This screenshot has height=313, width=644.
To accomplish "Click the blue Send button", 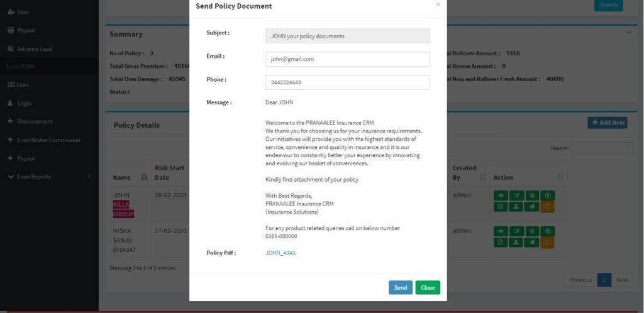I will coord(401,288).
